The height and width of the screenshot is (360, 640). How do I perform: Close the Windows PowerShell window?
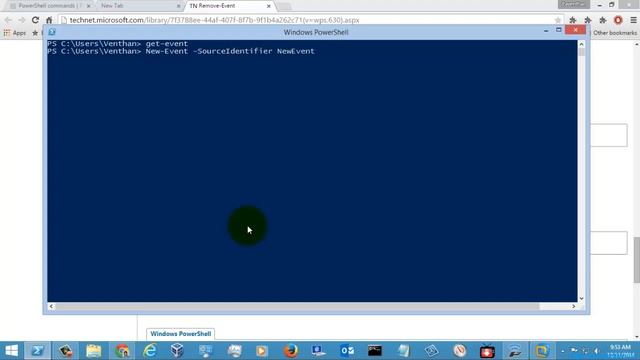pyautogui.click(x=576, y=30)
